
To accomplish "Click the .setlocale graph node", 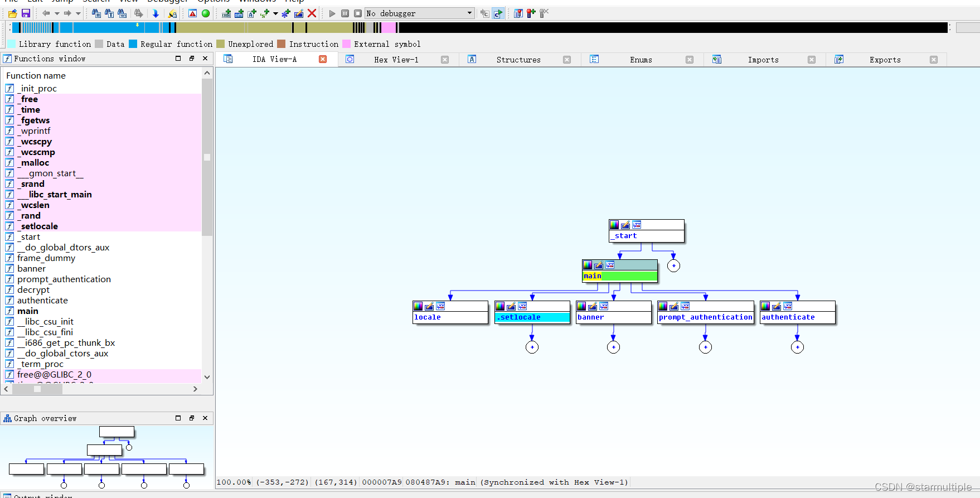I will [x=532, y=312].
